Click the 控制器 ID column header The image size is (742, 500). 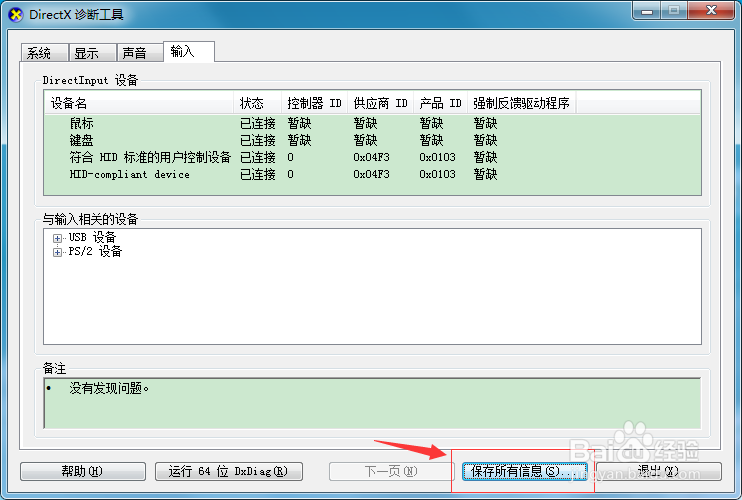click(315, 103)
